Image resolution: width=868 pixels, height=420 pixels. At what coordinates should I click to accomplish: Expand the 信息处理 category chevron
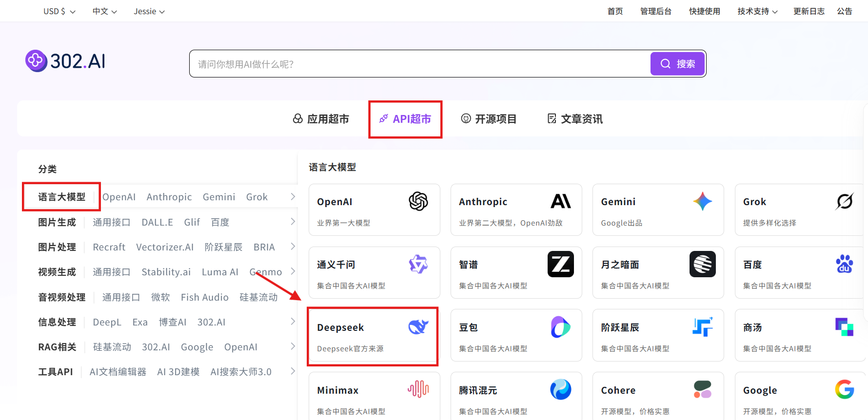point(293,321)
